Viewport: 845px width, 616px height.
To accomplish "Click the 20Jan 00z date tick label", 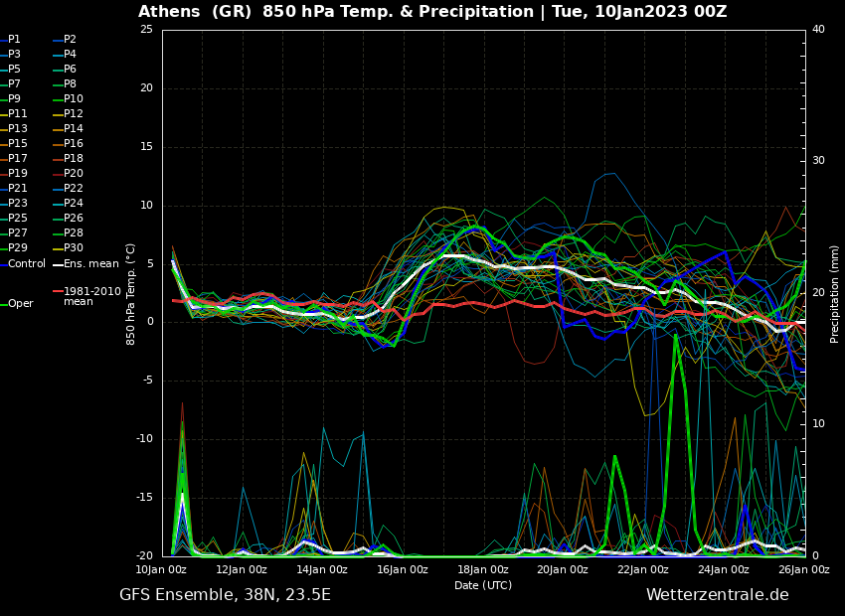I will (564, 569).
